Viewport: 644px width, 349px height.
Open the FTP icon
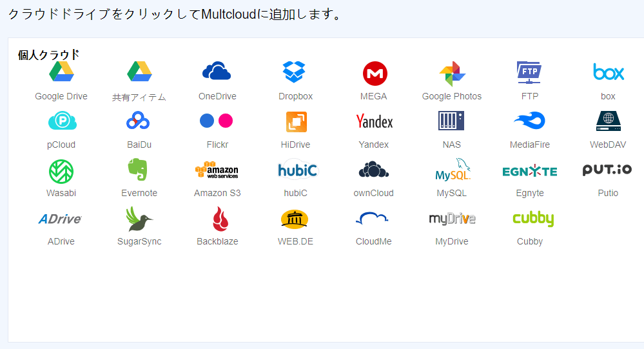(x=529, y=73)
